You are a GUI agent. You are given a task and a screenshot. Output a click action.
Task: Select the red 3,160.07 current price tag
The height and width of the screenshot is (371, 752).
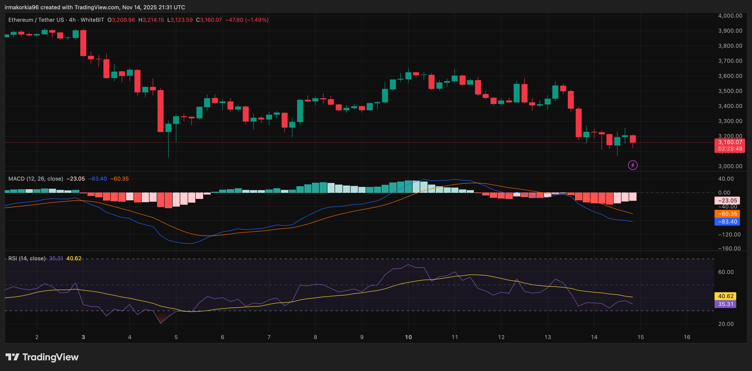coord(729,142)
